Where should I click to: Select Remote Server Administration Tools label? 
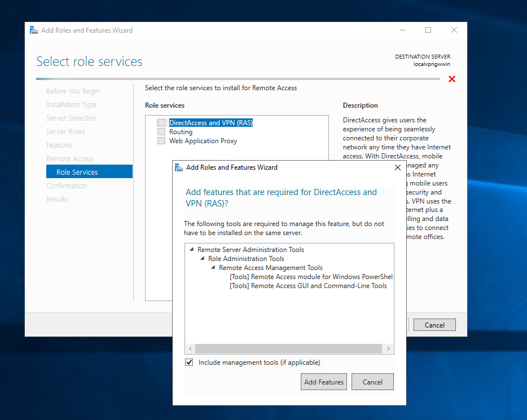251,249
